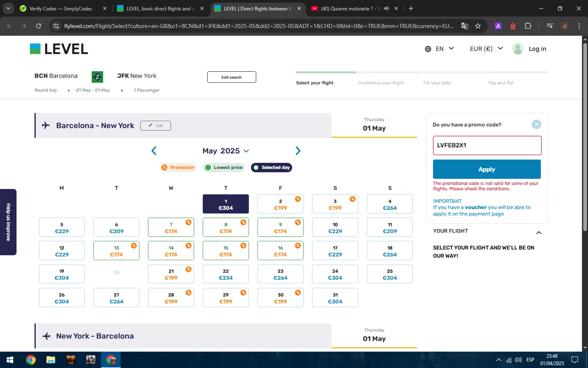Click the promo code input field
Viewport: 588px width, 368px height.
point(487,145)
